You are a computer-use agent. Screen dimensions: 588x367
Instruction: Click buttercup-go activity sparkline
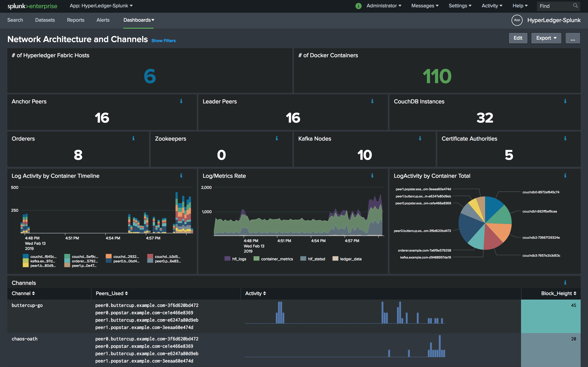345,313
